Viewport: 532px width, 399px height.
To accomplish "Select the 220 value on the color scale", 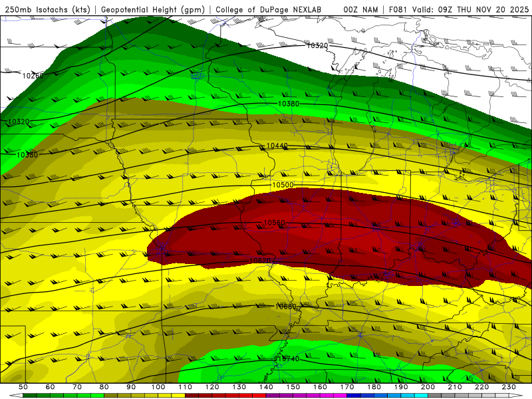I will pos(482,387).
